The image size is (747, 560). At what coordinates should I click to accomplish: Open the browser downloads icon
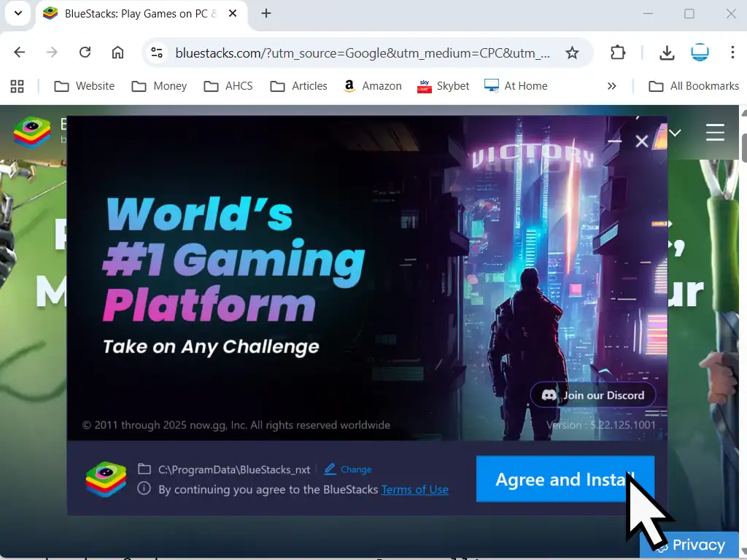(x=667, y=52)
